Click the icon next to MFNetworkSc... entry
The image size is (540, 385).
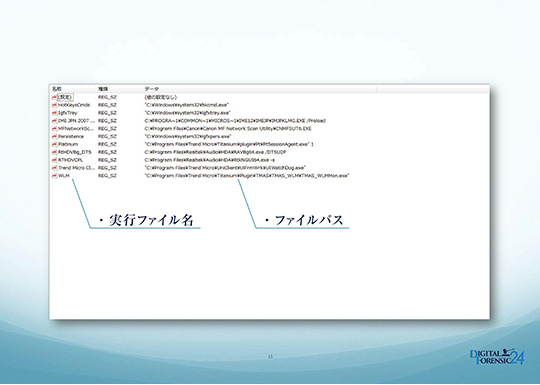click(x=54, y=128)
